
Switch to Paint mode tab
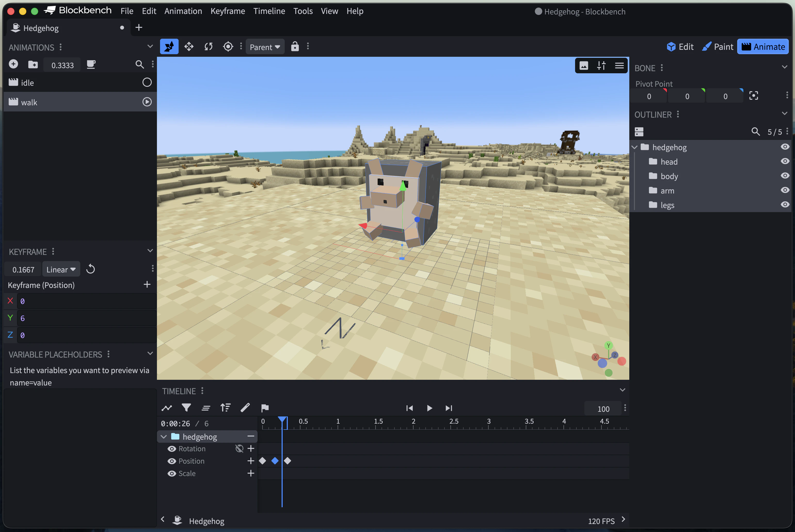(718, 46)
